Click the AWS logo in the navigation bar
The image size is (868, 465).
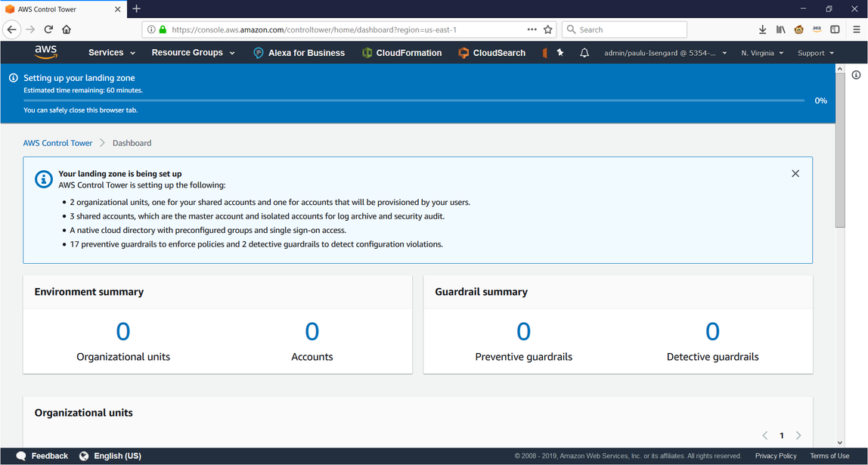pos(45,53)
